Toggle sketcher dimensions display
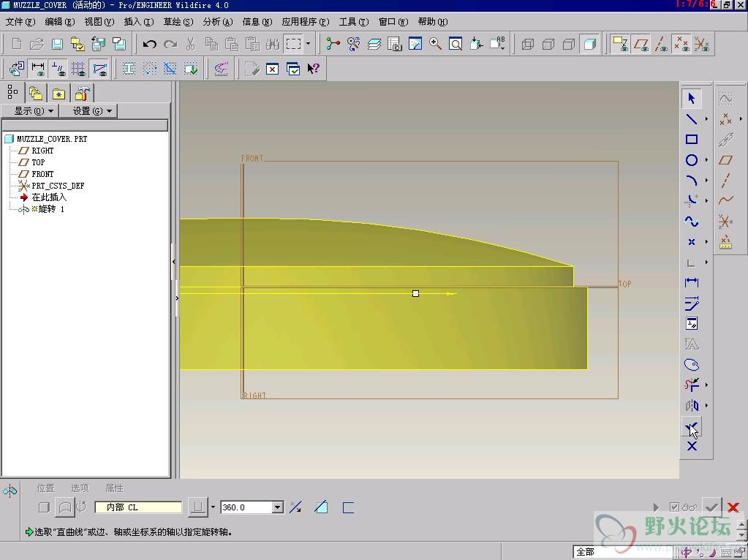Viewport: 748px width, 560px height. (x=38, y=69)
